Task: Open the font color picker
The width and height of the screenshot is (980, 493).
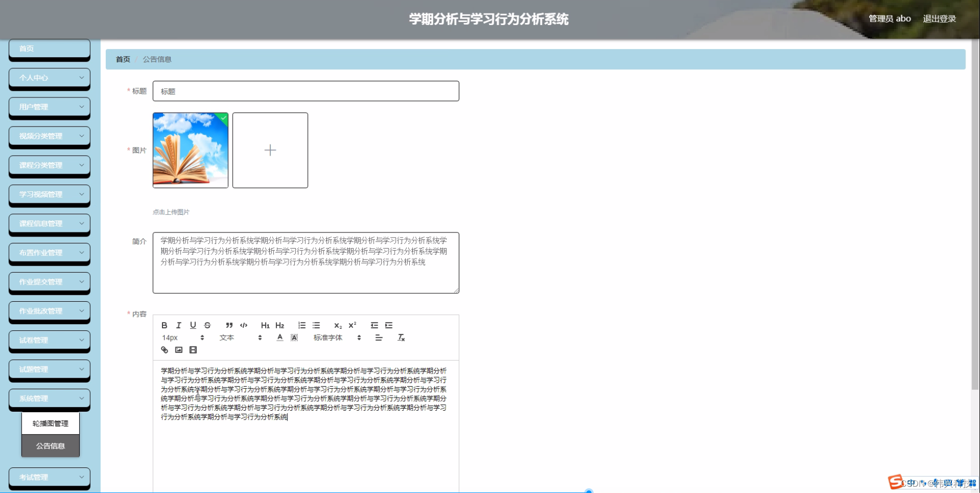Action: tap(280, 338)
